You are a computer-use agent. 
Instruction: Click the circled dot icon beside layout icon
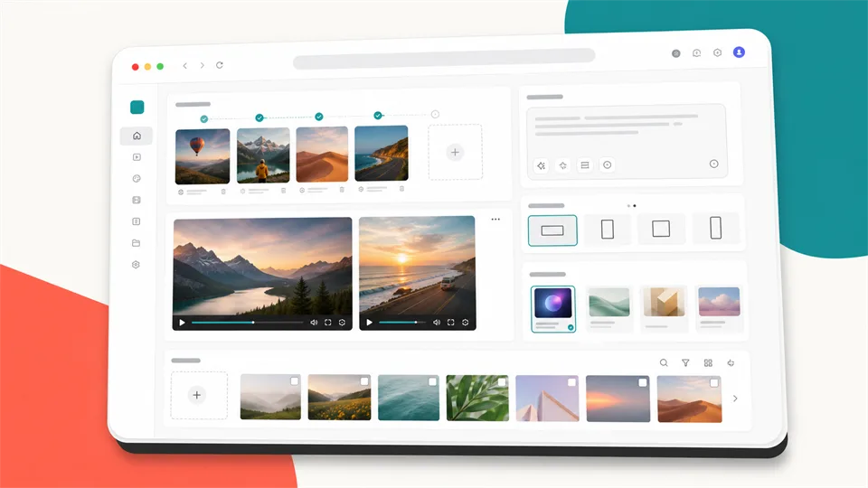[608, 164]
